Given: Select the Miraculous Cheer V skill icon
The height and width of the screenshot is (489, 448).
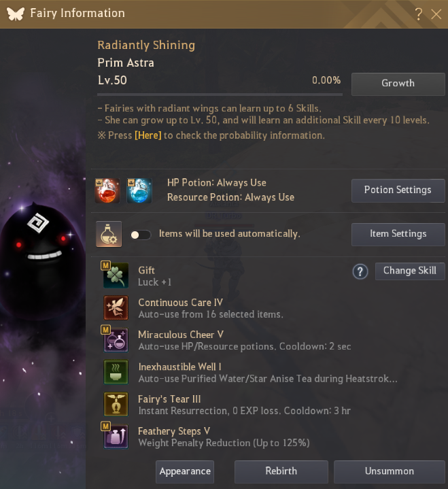Looking at the screenshot, I should pos(116,340).
